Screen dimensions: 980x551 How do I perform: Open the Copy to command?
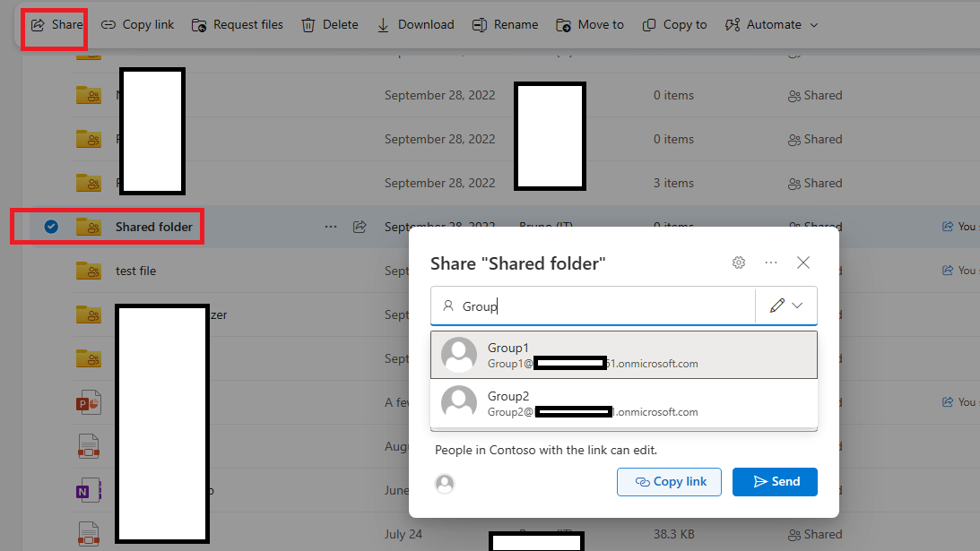click(675, 25)
